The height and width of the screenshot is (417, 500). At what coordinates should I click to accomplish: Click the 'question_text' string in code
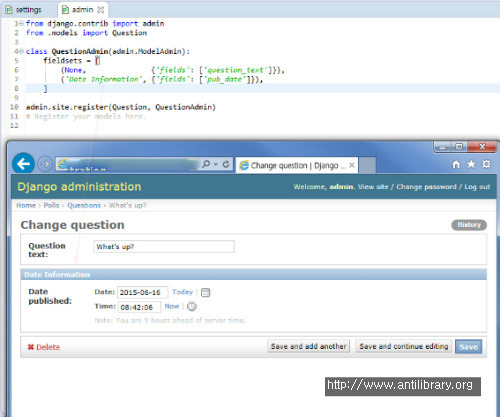tap(236, 70)
